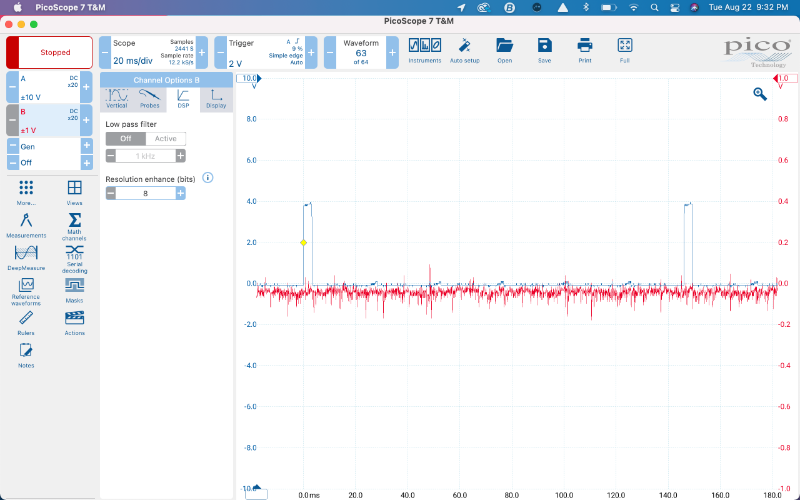800x500 pixels.
Task: Click the zoom magnifier on graph
Action: point(760,94)
